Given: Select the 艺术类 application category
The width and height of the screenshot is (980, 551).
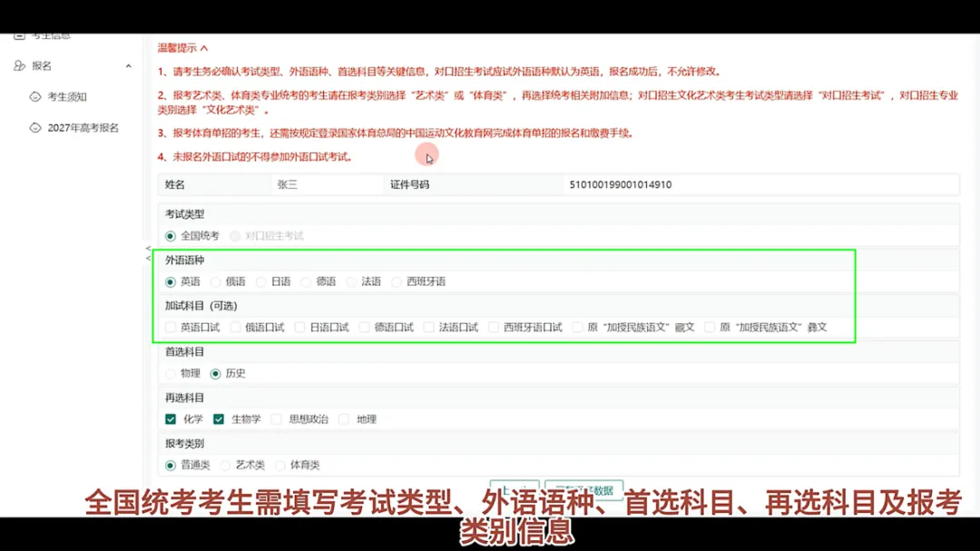Looking at the screenshot, I should [x=225, y=466].
